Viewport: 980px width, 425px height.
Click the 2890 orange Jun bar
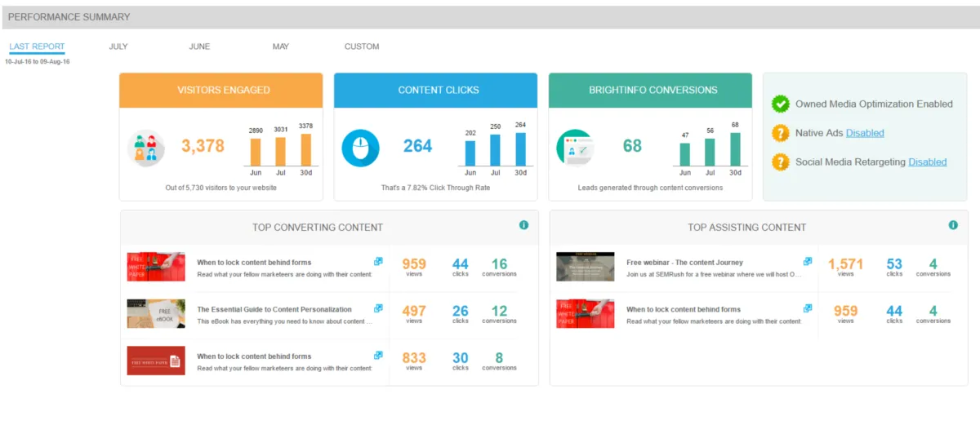pyautogui.click(x=256, y=153)
